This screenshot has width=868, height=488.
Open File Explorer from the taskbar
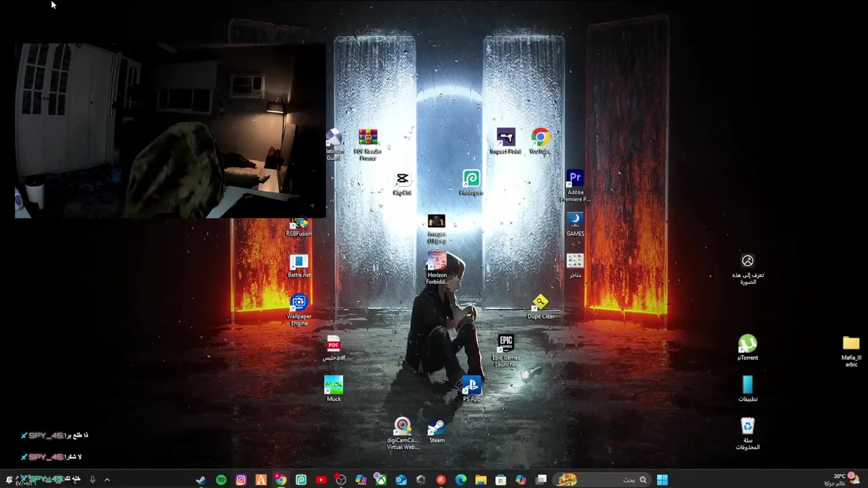[481, 480]
